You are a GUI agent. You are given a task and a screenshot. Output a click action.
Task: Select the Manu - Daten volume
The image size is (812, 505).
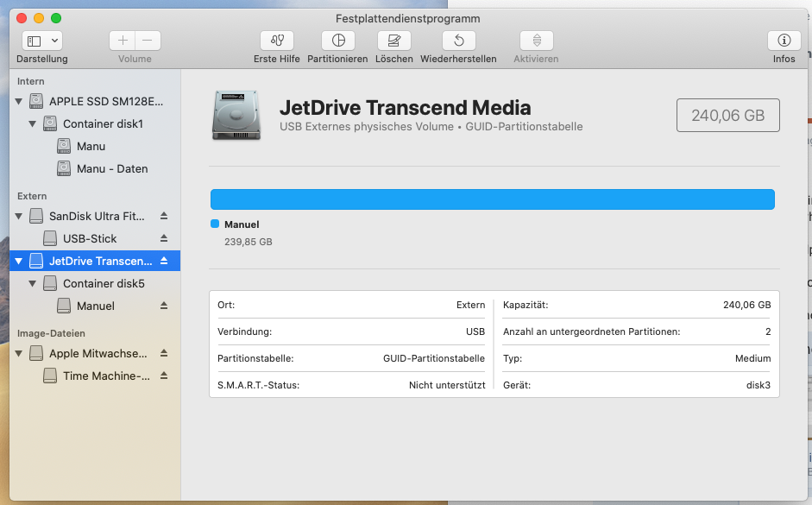pyautogui.click(x=95, y=169)
